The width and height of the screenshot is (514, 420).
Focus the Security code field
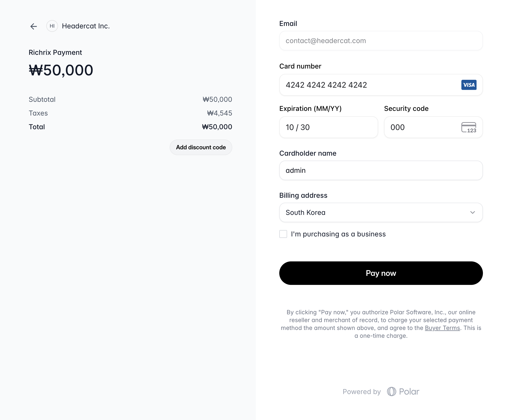(x=433, y=127)
